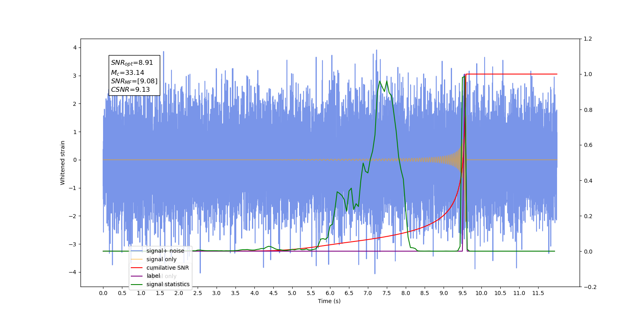This screenshot has width=644, height=322.
Task: Click the 7.5 tick on the time axis
Action: [x=387, y=293]
